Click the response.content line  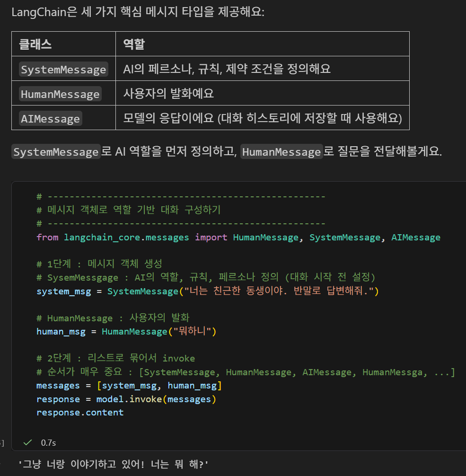tap(80, 412)
